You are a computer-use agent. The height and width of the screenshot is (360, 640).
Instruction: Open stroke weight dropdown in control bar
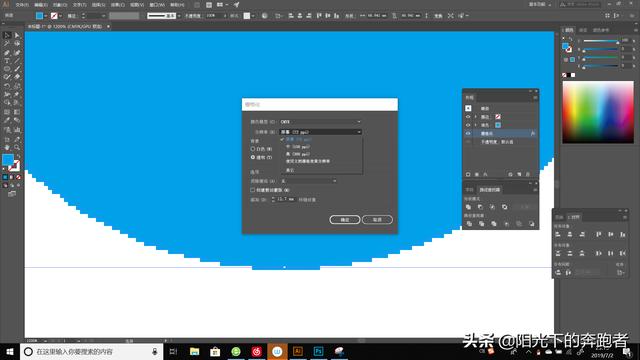coord(103,16)
